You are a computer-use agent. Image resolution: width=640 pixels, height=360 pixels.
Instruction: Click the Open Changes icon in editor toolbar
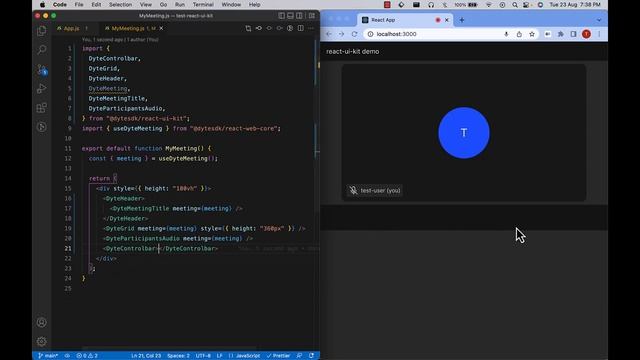pyautogui.click(x=248, y=28)
